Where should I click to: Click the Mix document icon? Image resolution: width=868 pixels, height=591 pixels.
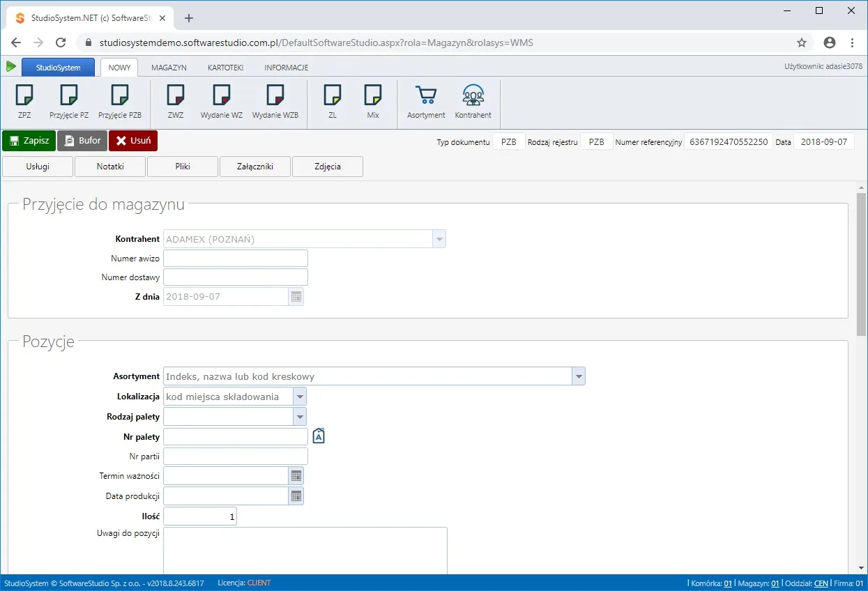click(x=373, y=94)
